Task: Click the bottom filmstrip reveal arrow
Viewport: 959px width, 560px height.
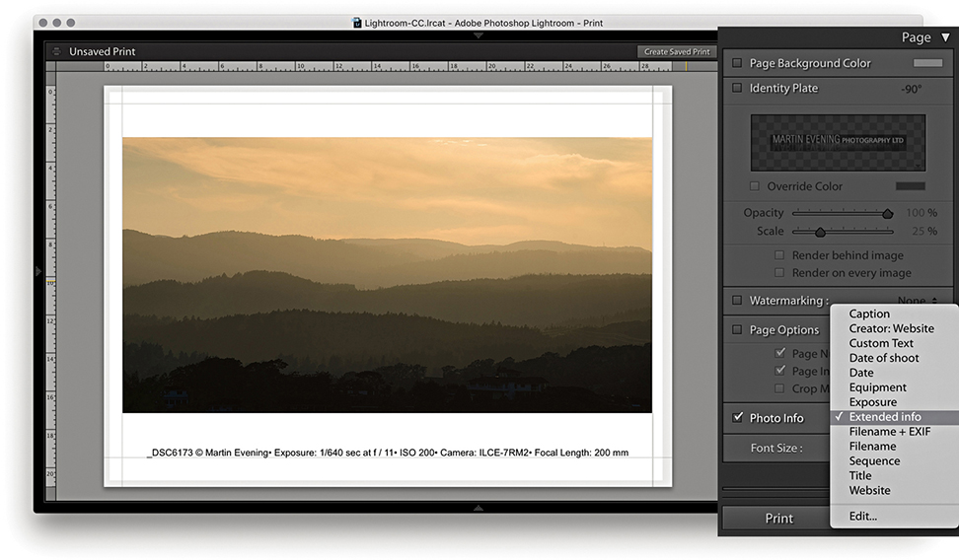Action: pos(479,508)
